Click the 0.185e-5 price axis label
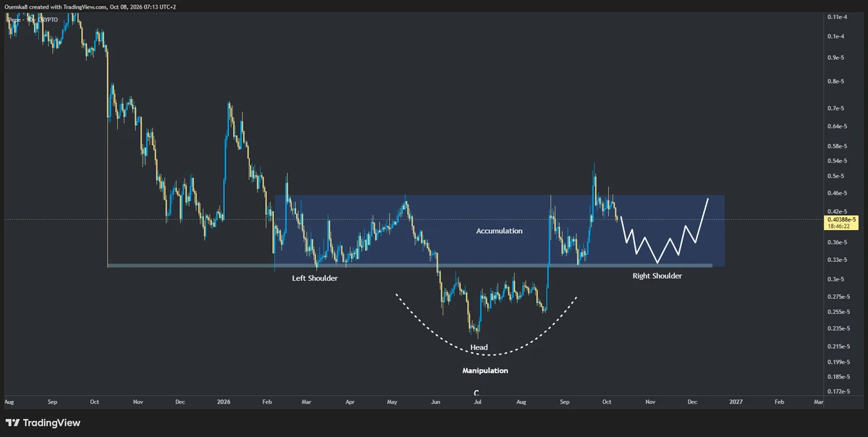The height and width of the screenshot is (437, 868). click(839, 377)
